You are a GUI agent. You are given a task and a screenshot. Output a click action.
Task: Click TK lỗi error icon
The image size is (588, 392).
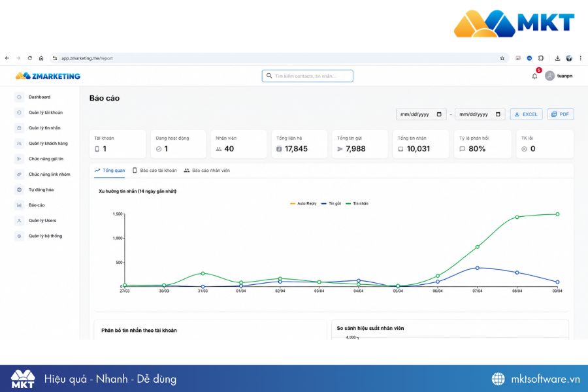point(524,149)
